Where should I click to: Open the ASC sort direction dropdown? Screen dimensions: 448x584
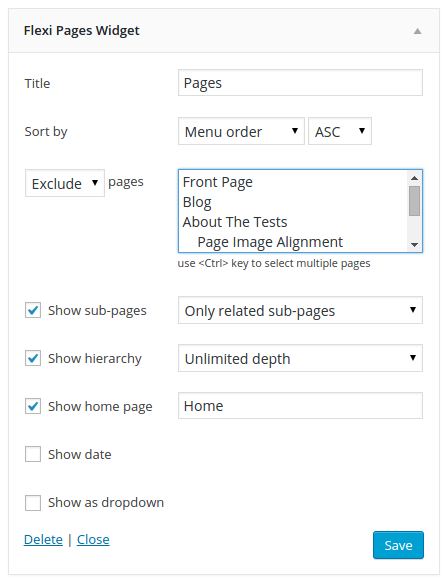coord(340,131)
